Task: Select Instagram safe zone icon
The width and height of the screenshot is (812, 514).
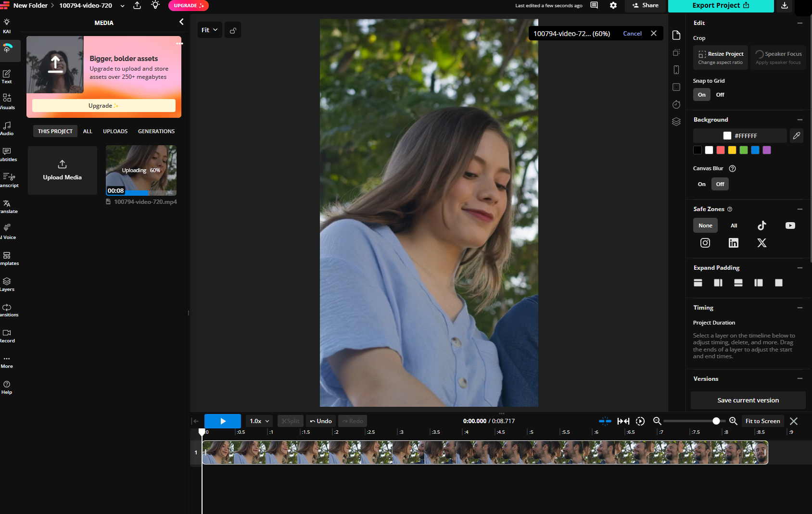Action: tap(705, 243)
